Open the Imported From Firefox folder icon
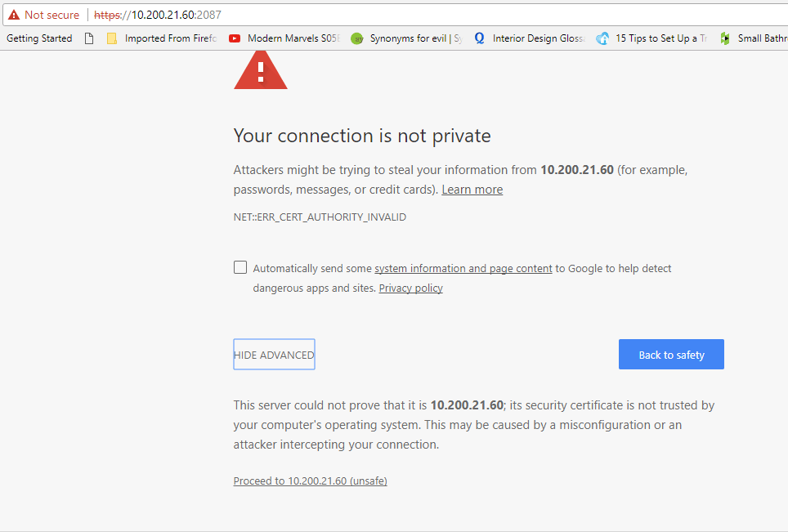 111,38
